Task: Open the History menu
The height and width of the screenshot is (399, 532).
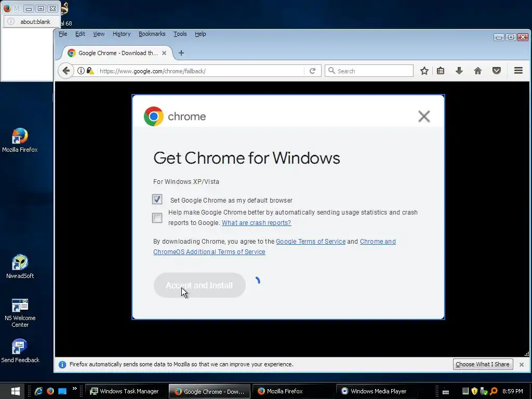Action: point(122,34)
